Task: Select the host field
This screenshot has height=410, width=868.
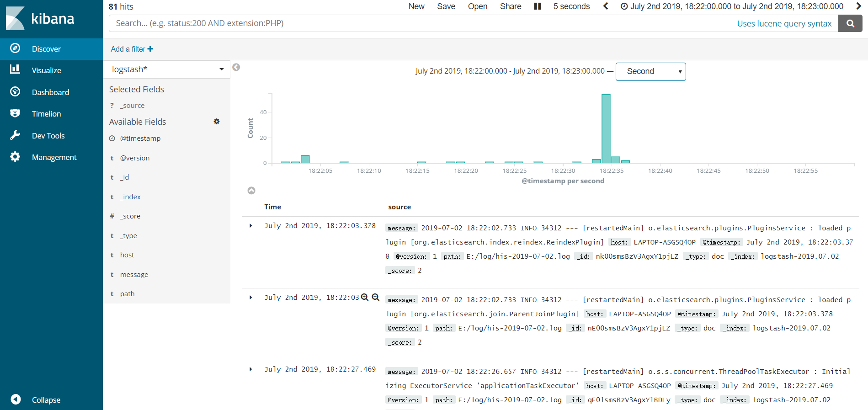Action: click(127, 255)
